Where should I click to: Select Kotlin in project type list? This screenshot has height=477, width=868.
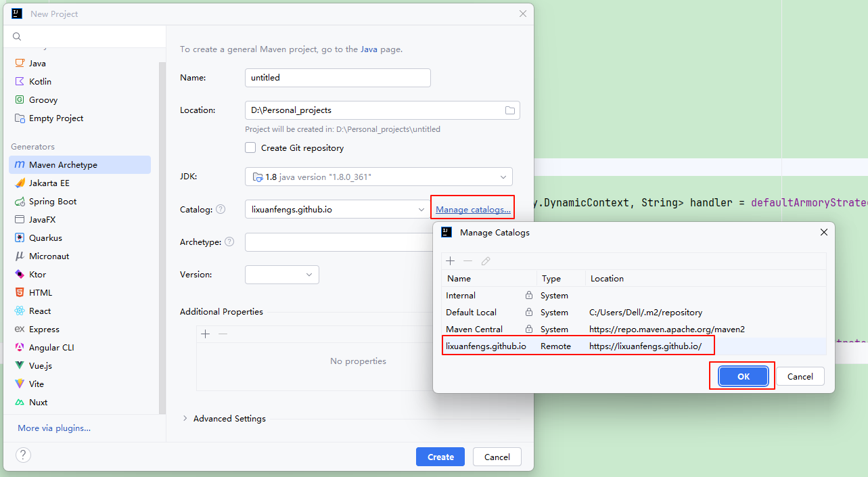point(40,81)
